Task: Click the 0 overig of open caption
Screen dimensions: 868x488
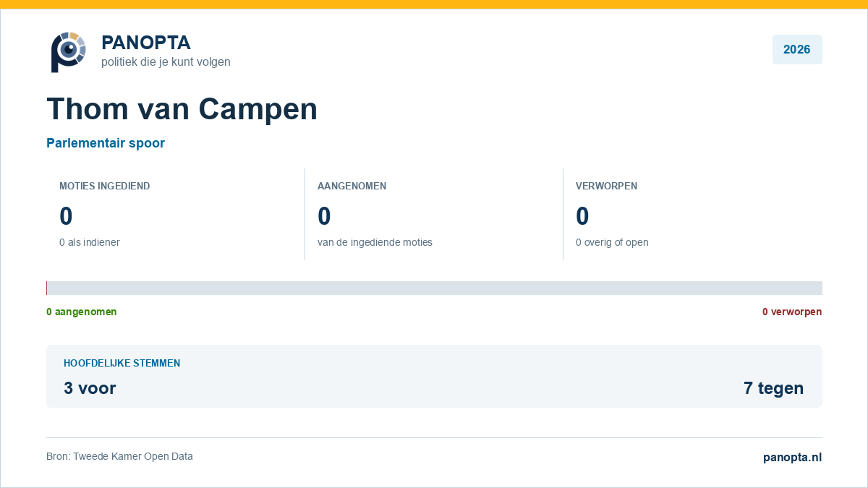Action: (612, 242)
